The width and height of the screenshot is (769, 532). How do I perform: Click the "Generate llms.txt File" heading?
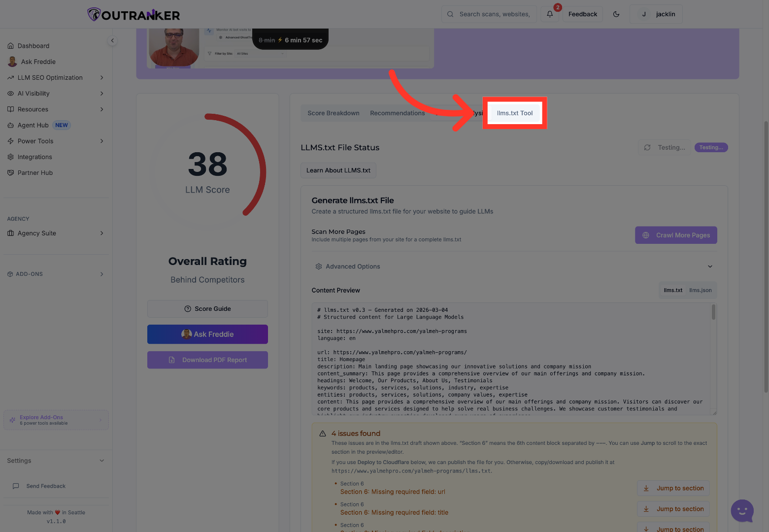click(x=353, y=200)
